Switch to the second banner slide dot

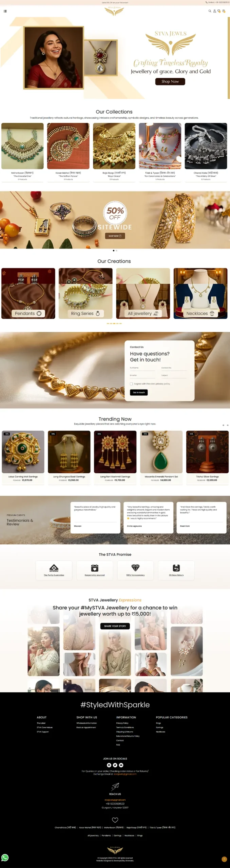pos(116,251)
